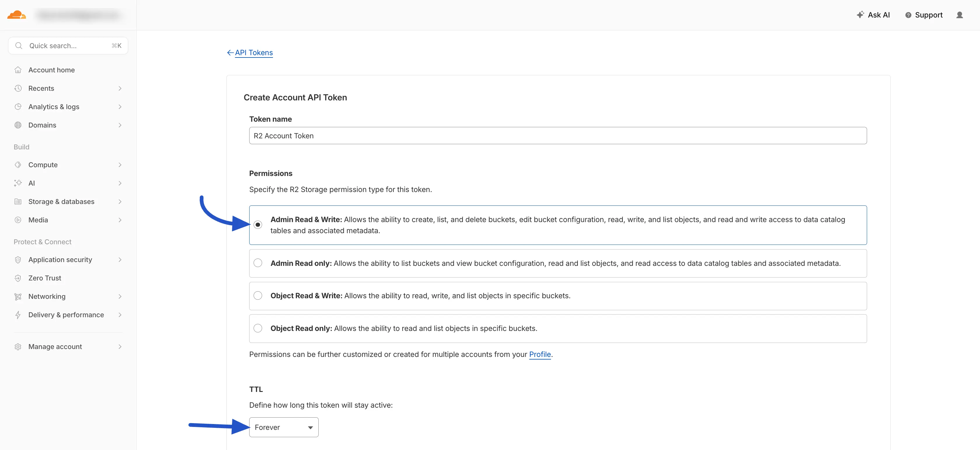The image size is (980, 450).
Task: Open the Profile link under permissions
Action: [x=539, y=354]
